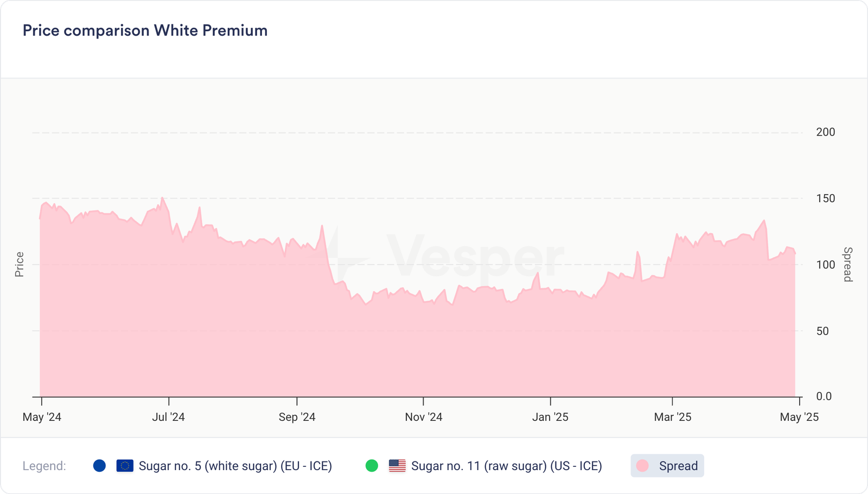
Task: Click the May '25 axis label
Action: (799, 417)
